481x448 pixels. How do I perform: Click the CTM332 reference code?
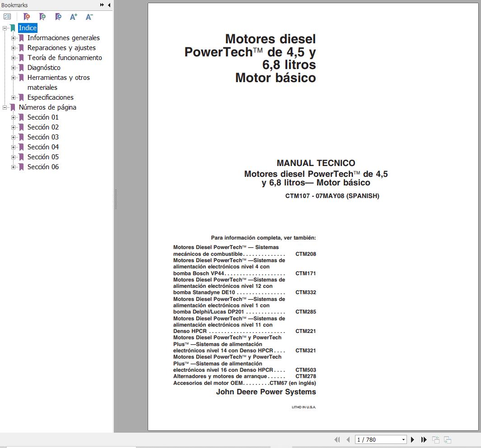point(305,292)
